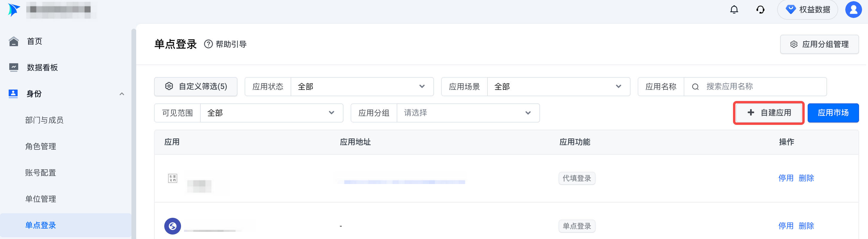Open the 应用分组 select dropdown
The image size is (868, 239).
pyautogui.click(x=468, y=113)
